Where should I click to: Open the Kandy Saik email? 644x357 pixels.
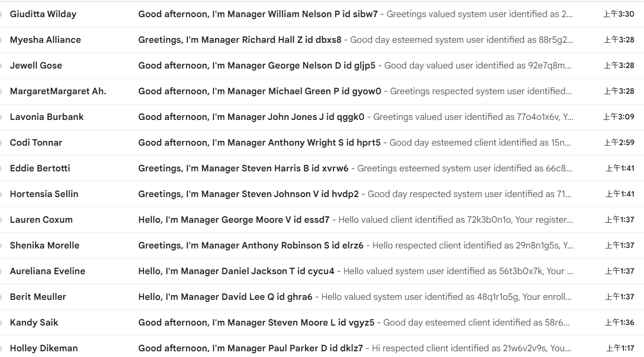tap(322, 323)
